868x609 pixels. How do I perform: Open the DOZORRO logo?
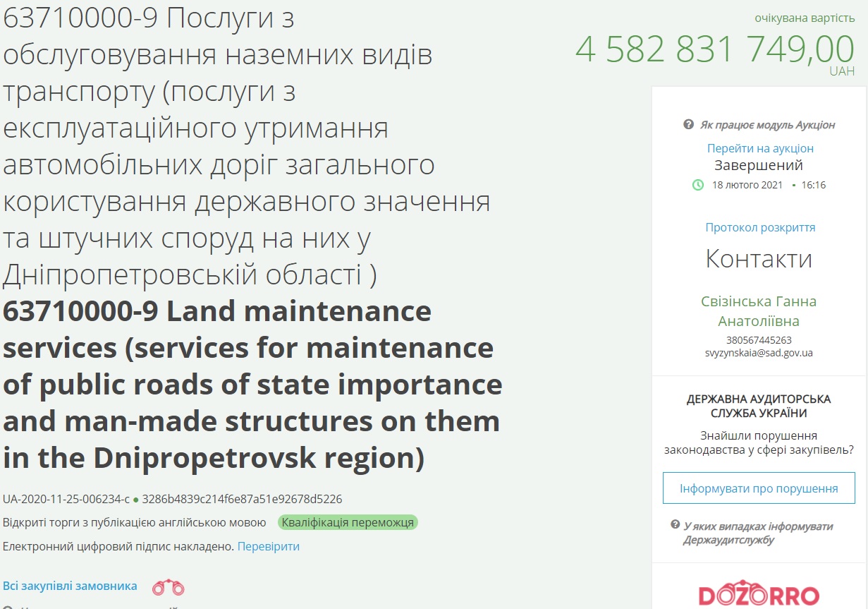tap(759, 594)
